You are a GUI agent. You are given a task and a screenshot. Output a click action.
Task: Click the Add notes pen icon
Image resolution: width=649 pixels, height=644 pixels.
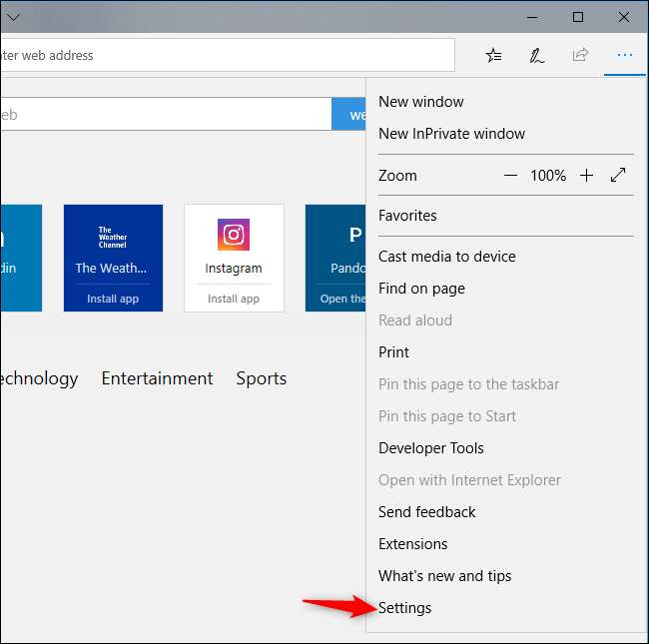pyautogui.click(x=536, y=56)
